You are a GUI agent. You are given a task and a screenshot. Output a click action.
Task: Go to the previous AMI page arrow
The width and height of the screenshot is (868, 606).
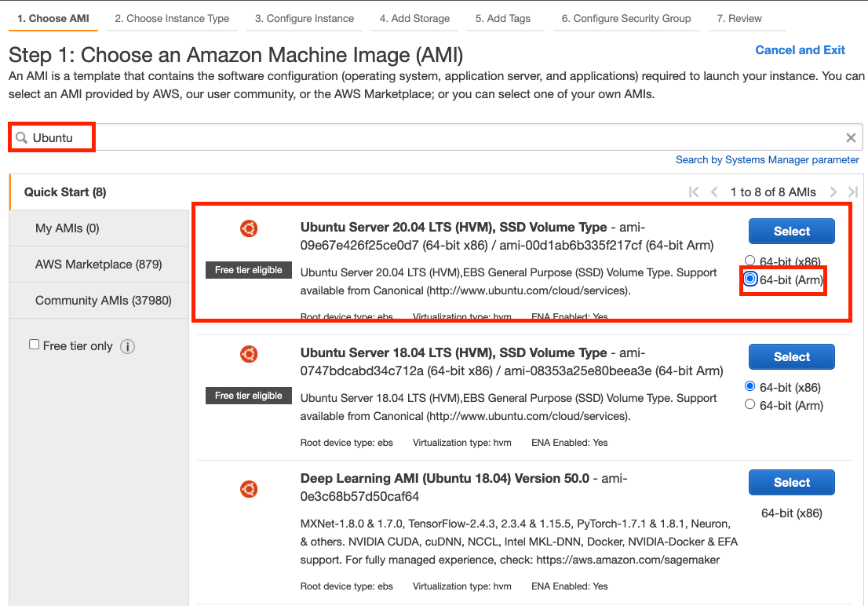tap(713, 192)
